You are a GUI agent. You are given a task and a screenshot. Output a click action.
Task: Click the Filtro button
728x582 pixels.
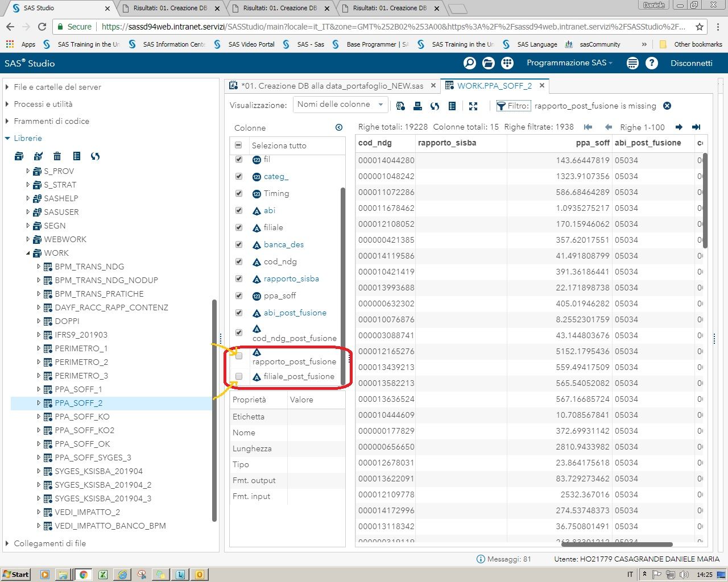pos(512,106)
